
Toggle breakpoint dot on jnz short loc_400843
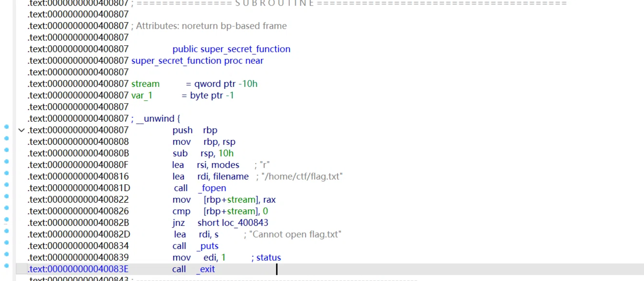pos(6,219)
